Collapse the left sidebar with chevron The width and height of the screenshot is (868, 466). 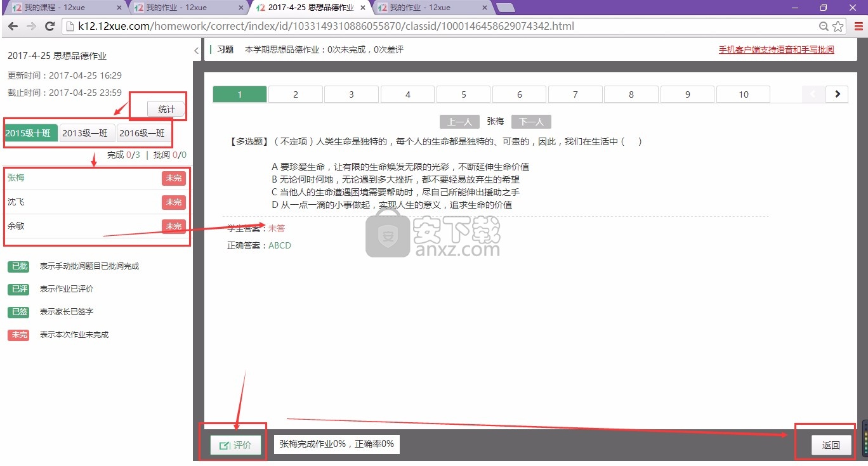pos(197,51)
